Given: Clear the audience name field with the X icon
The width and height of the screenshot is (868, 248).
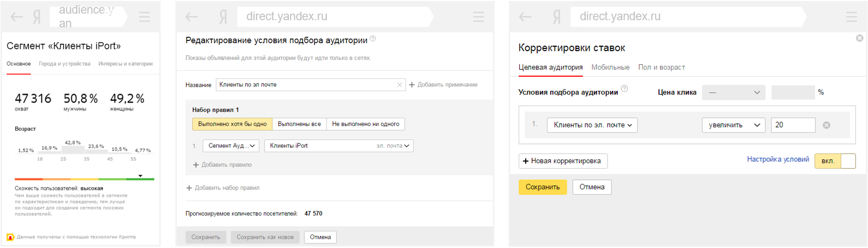Looking at the screenshot, I should click(x=399, y=85).
